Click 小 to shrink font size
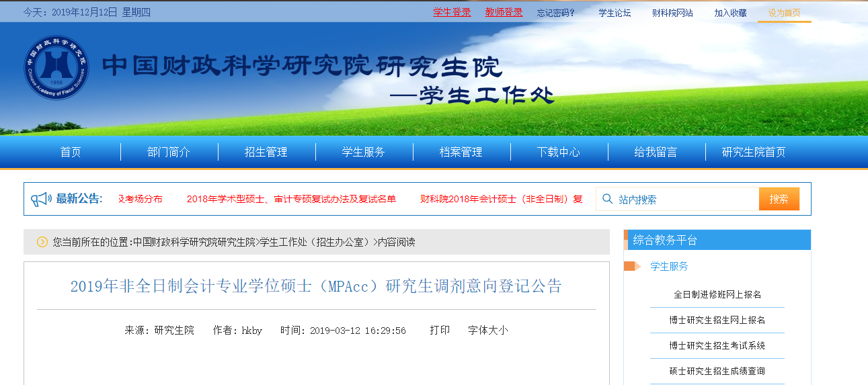 pos(503,330)
